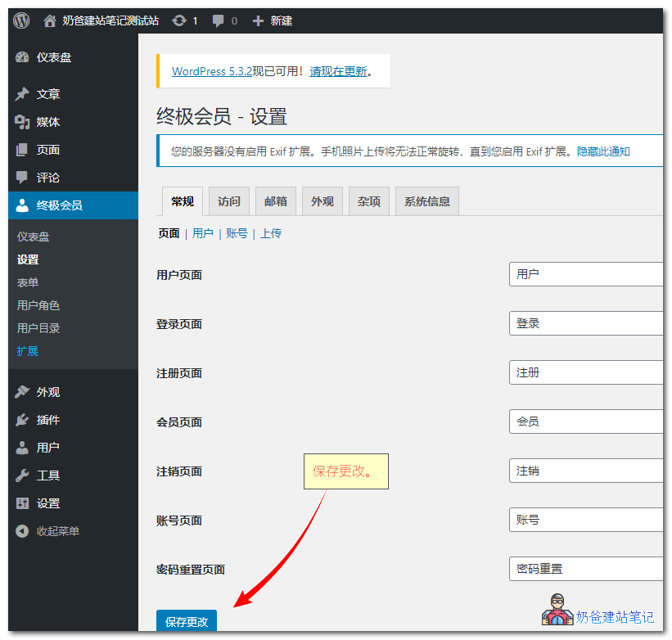Click the WordPress logo icon
This screenshot has width=672, height=640.
pyautogui.click(x=21, y=20)
